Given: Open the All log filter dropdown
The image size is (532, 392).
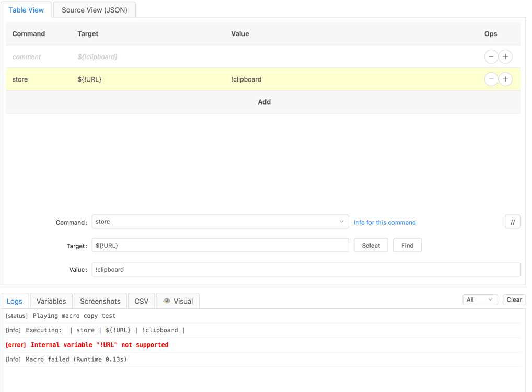Looking at the screenshot, I should (x=479, y=299).
